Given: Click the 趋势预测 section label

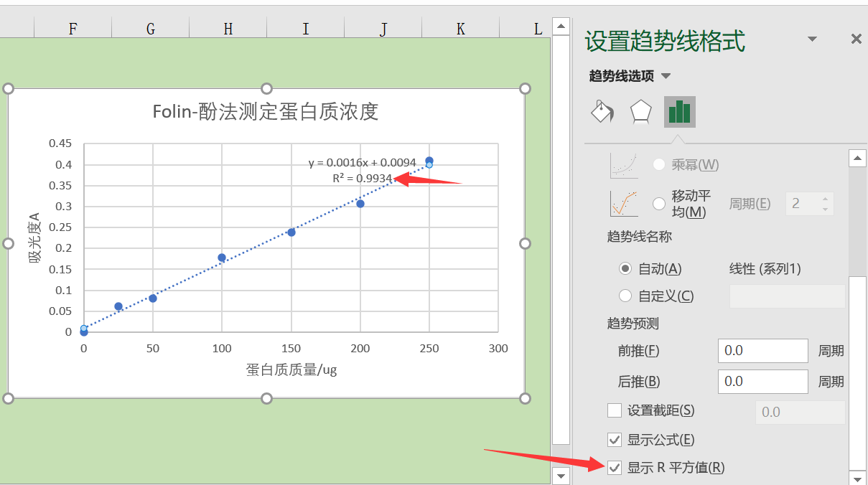Looking at the screenshot, I should click(x=633, y=324).
